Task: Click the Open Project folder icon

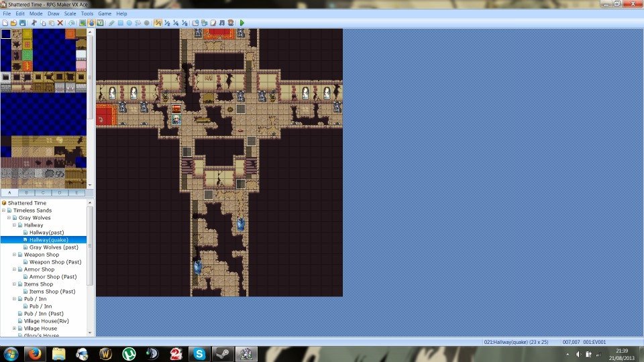Action: tap(13, 23)
